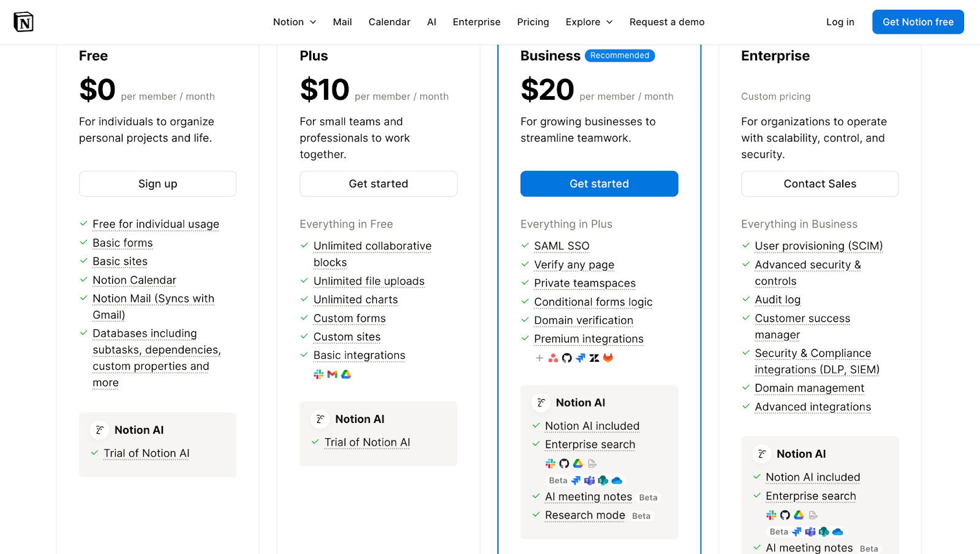Viewport: 980px width, 554px height.
Task: Click the 'Audit log' feature text
Action: click(x=777, y=299)
